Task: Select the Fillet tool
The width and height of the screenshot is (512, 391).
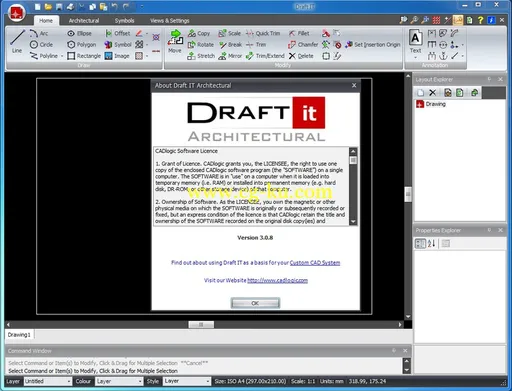Action: [x=299, y=33]
